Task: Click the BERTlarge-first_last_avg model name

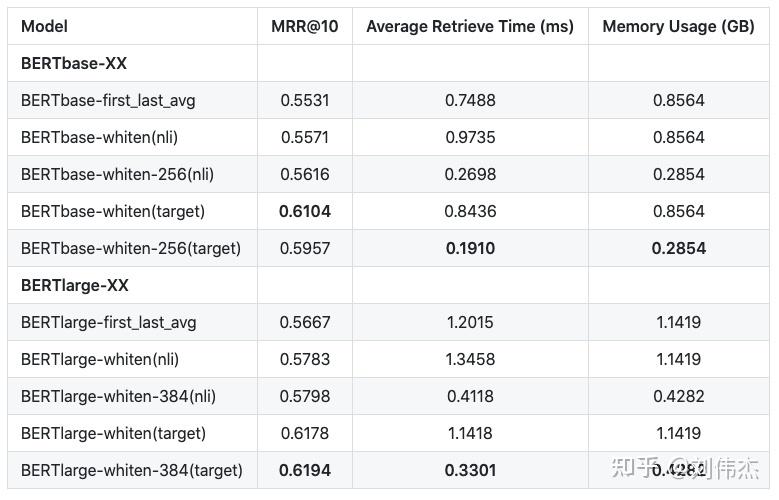Action: coord(109,322)
